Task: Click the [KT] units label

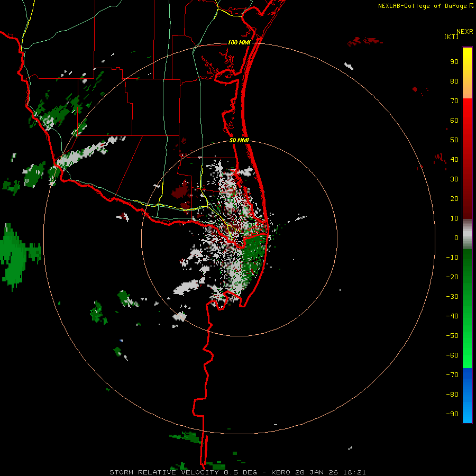Action: coord(451,36)
